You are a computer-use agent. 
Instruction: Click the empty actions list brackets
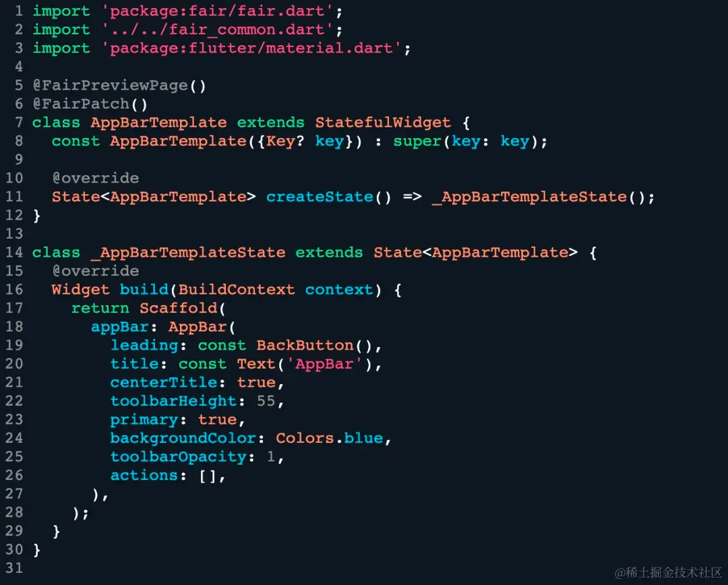tap(208, 476)
